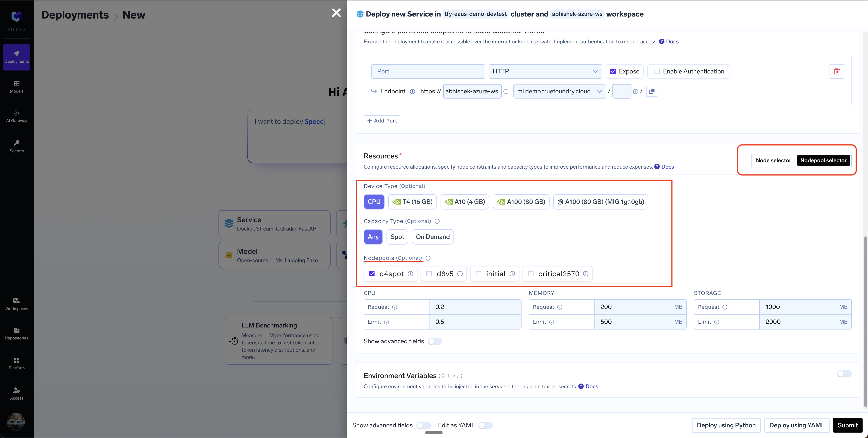Expand the ml.demo.truefoundry.cloud domain dropdown
The width and height of the screenshot is (868, 438).
point(559,91)
